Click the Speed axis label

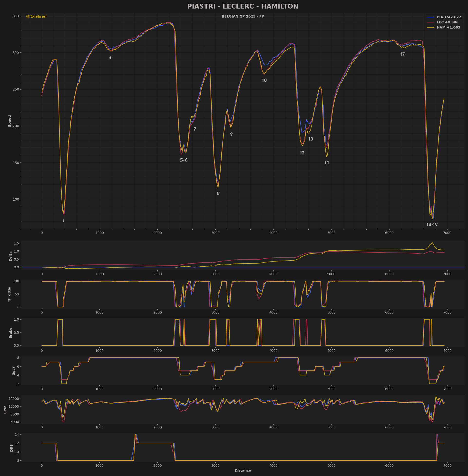click(x=10, y=121)
